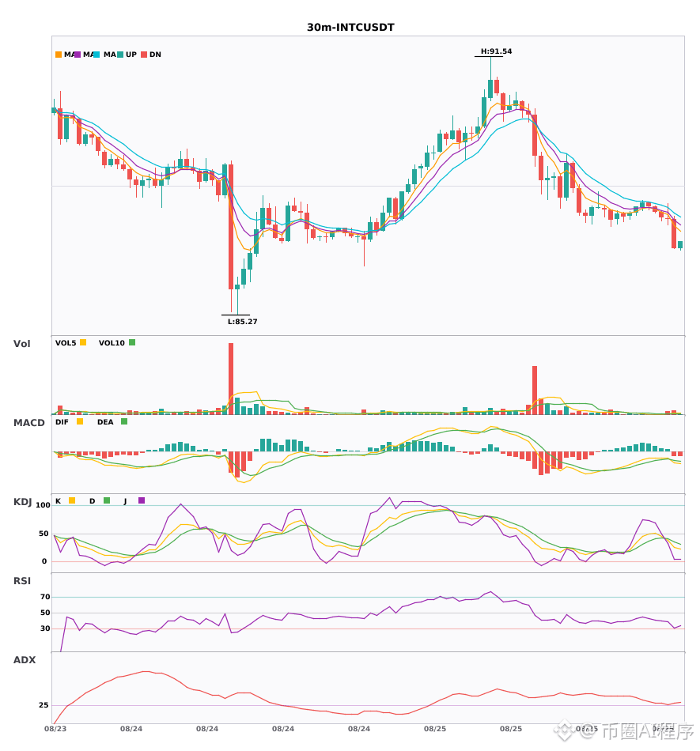The image size is (700, 751).
Task: Click the H:91.54 high price label
Action: pos(497,51)
